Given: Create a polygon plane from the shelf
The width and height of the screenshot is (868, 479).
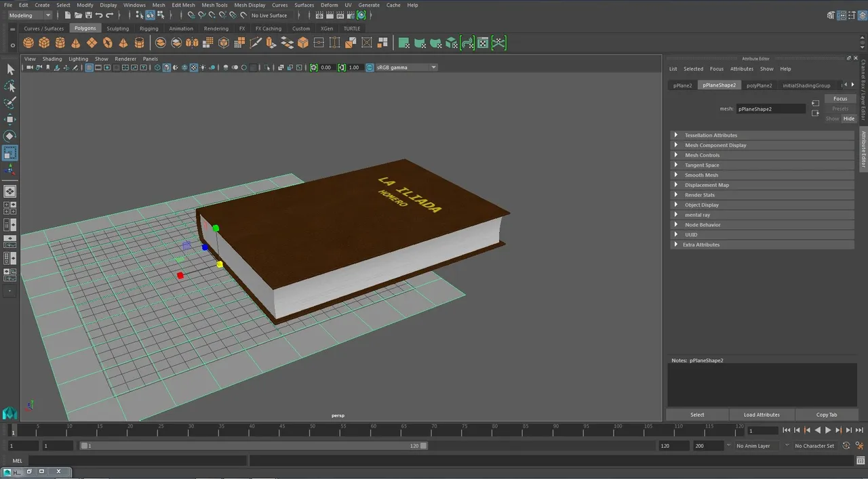Looking at the screenshot, I should 92,43.
